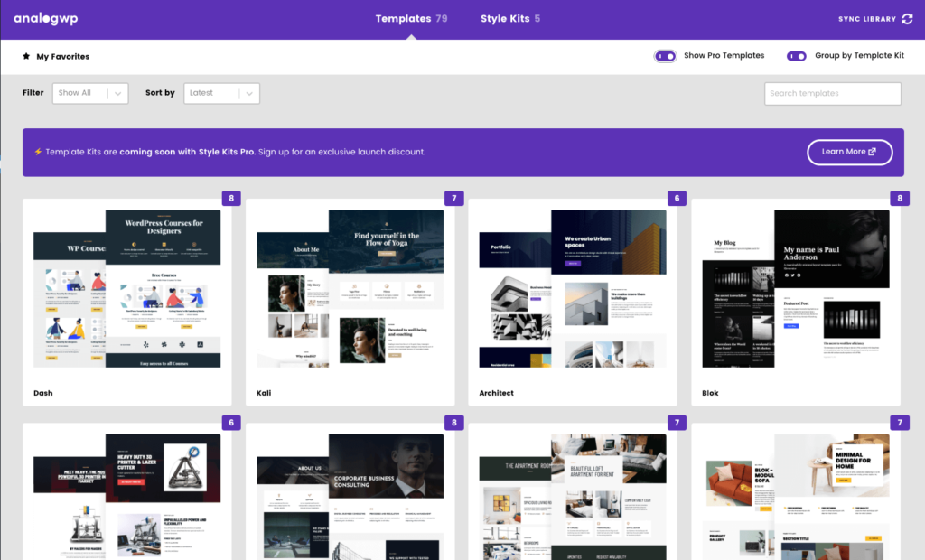Image resolution: width=925 pixels, height=560 pixels.
Task: Click the count badge on Kali kit
Action: (x=453, y=199)
